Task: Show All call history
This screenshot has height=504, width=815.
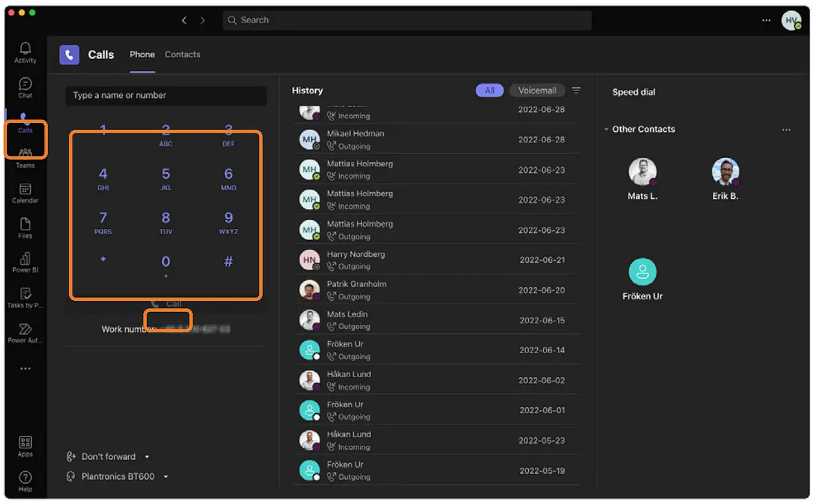Action: [x=490, y=91]
